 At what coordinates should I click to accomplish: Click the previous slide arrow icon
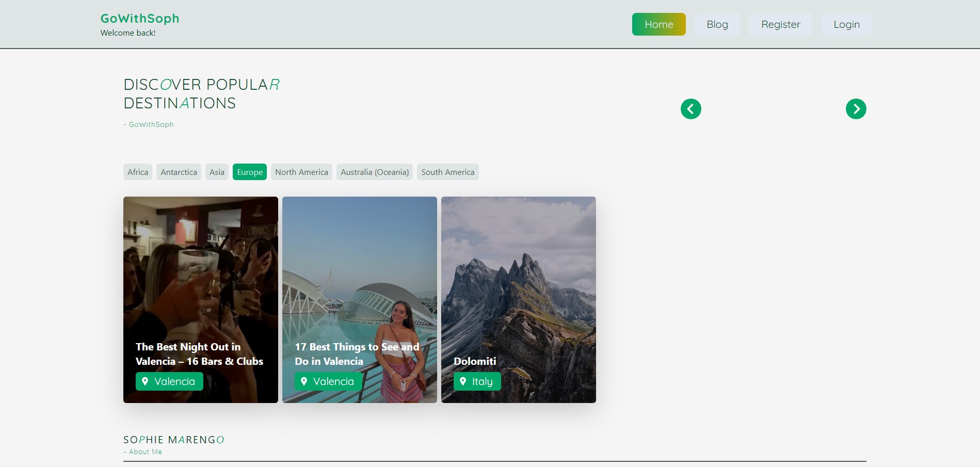[x=690, y=109]
